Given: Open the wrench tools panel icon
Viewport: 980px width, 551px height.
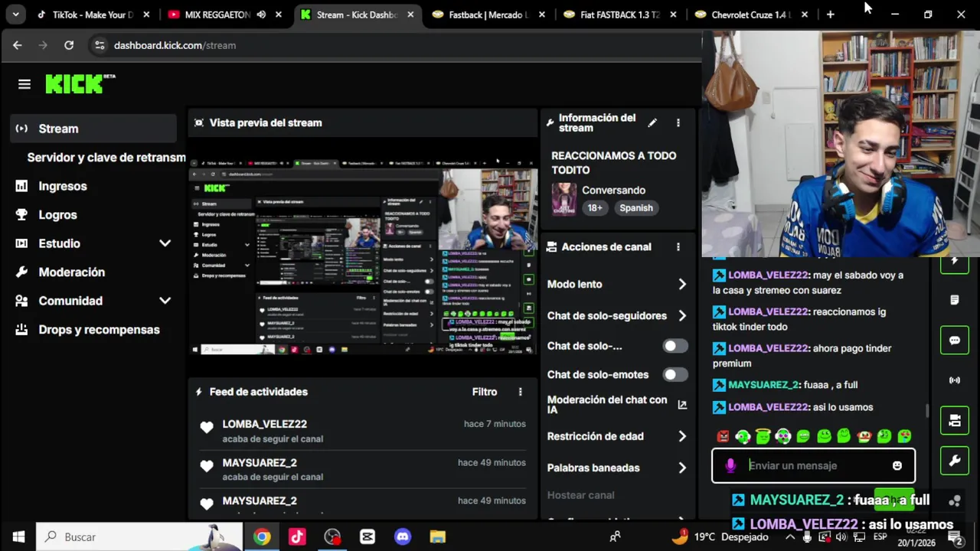Looking at the screenshot, I should coord(955,461).
